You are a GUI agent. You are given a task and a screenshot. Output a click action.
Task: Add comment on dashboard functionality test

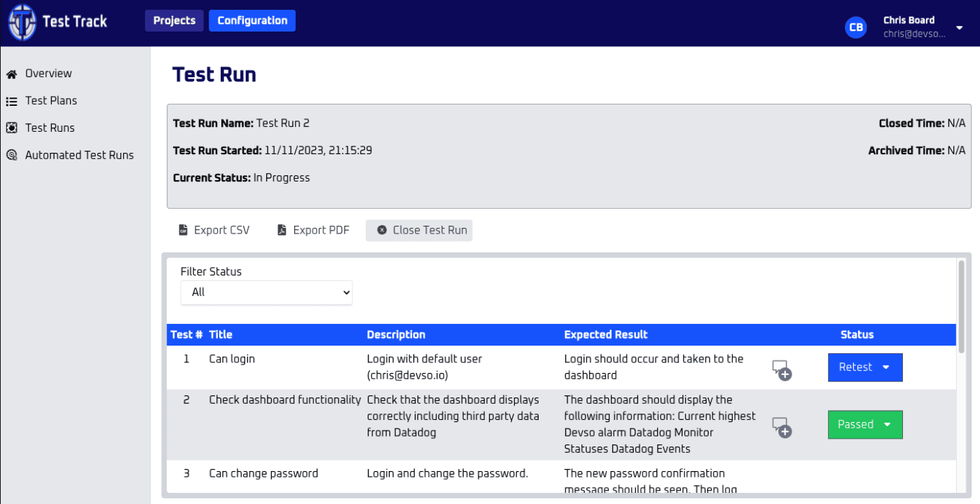(x=781, y=427)
